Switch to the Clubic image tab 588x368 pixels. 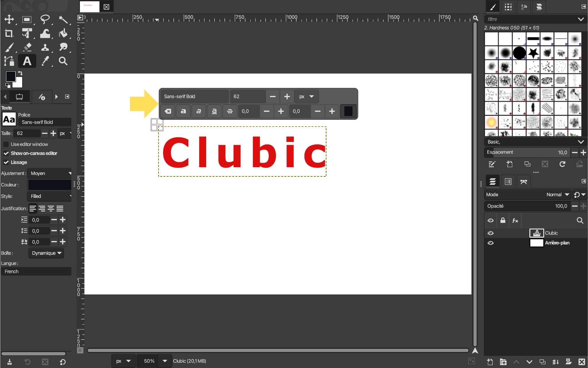[x=90, y=7]
